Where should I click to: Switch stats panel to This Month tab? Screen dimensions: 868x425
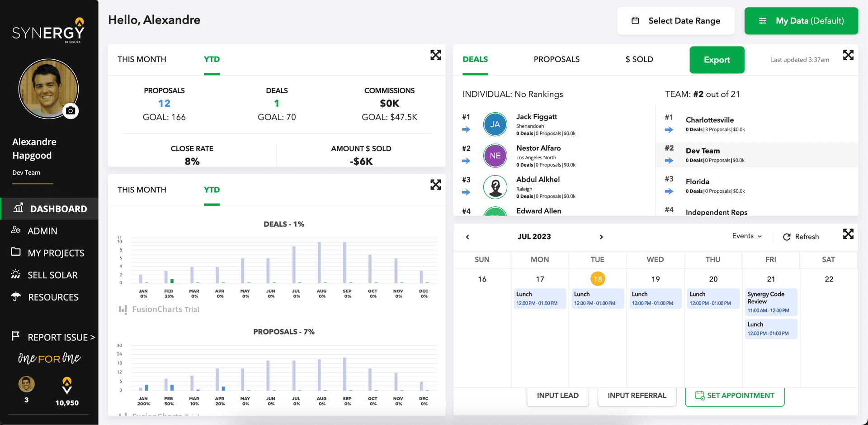point(142,59)
